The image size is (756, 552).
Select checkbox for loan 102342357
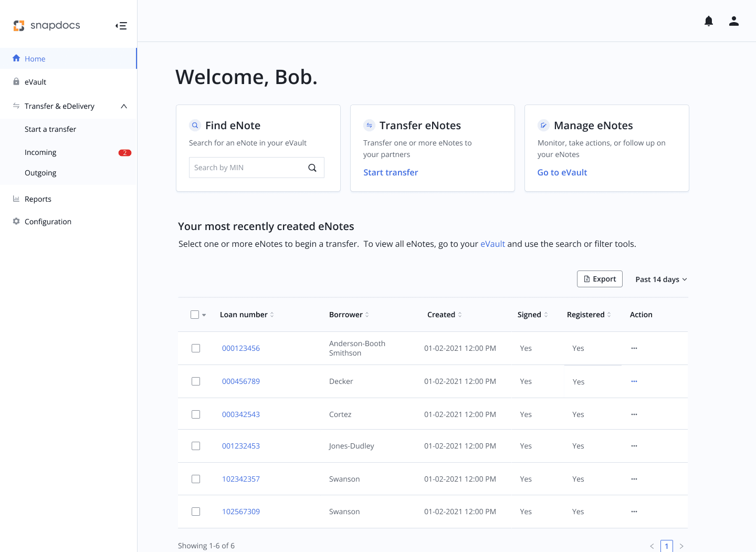(196, 479)
